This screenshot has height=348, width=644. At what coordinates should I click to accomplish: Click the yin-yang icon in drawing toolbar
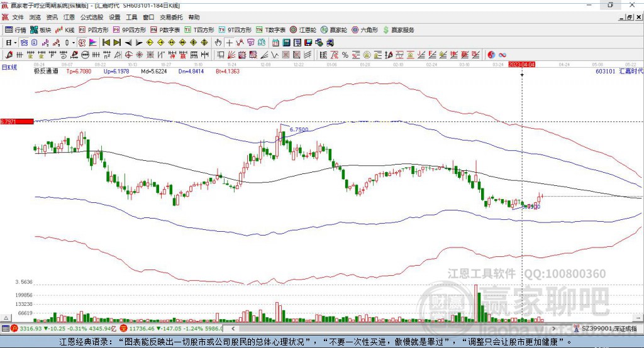point(491,55)
